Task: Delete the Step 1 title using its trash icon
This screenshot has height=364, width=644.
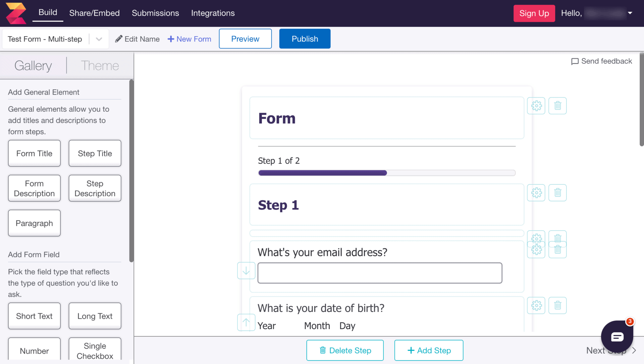Action: pos(557,193)
